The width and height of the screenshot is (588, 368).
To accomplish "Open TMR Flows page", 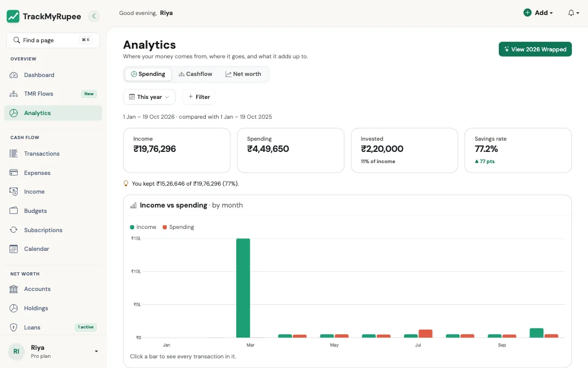I will (x=53, y=94).
